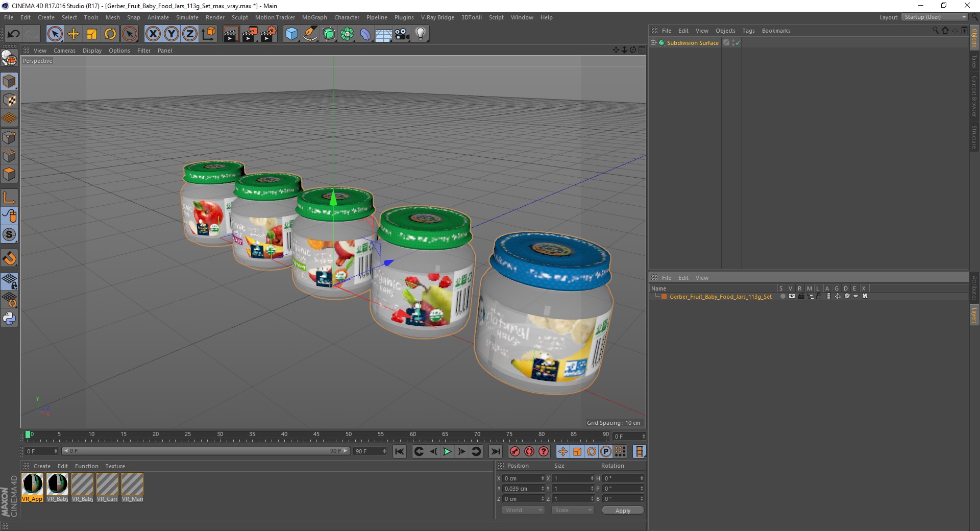
Task: Select Points mode icon
Action: (9, 137)
